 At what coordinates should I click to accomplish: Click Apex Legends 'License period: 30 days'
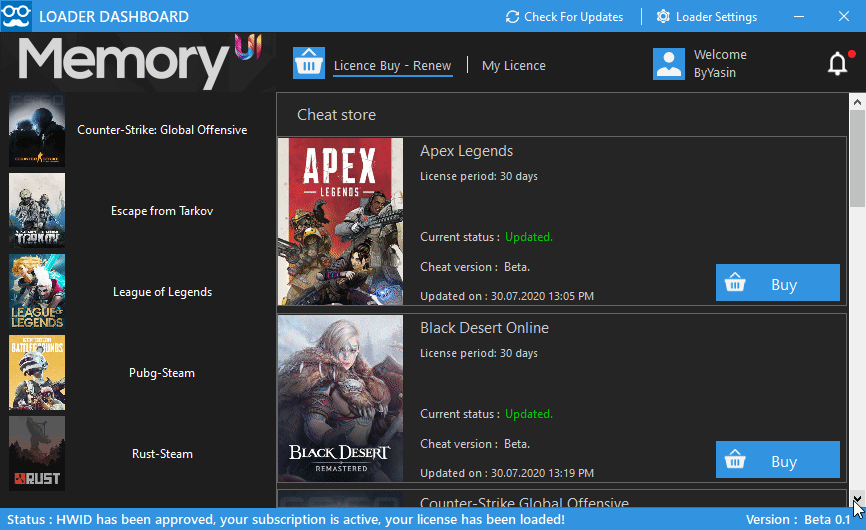(479, 177)
